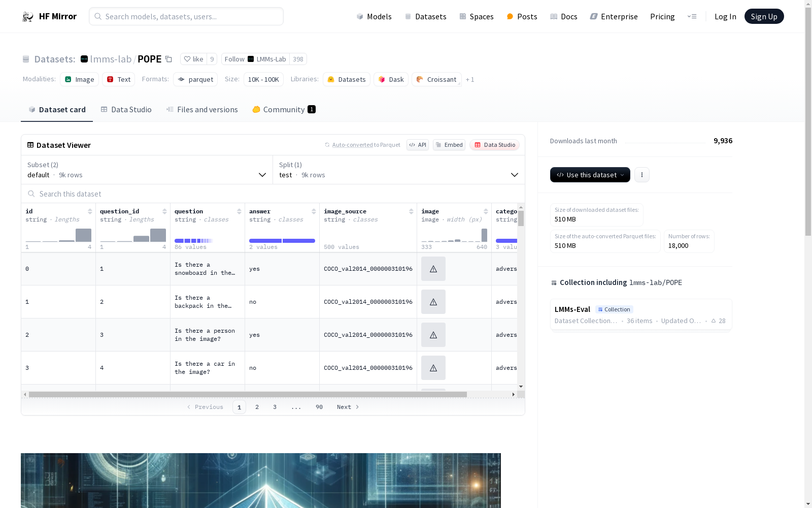
Task: Sort the answer column using sort arrows
Action: point(314,211)
